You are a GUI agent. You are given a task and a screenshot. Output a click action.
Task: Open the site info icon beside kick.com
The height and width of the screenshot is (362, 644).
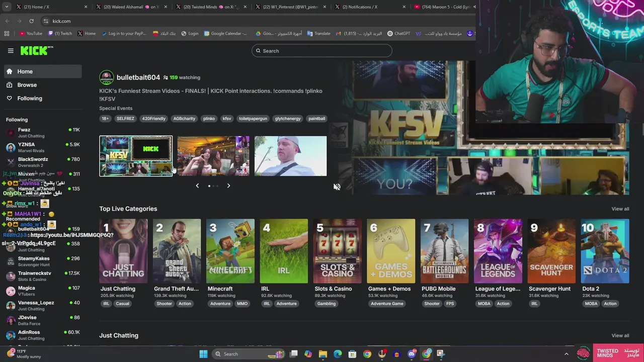pyautogui.click(x=46, y=21)
